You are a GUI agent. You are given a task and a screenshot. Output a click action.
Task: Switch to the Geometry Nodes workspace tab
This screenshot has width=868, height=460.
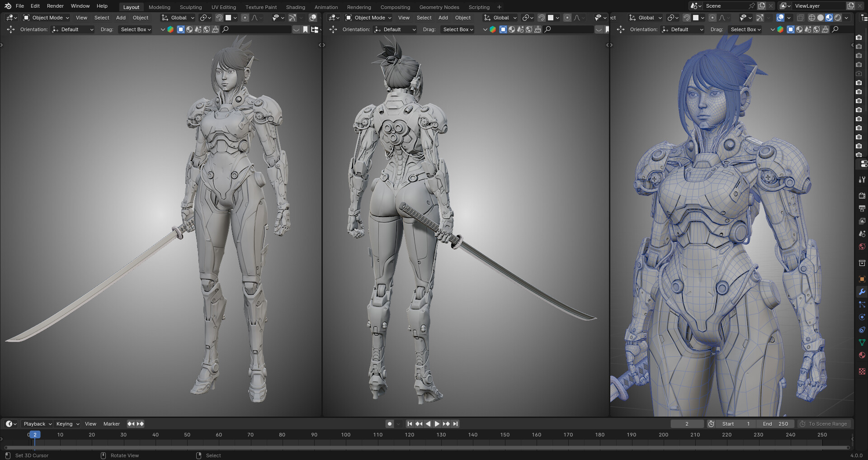(x=439, y=7)
